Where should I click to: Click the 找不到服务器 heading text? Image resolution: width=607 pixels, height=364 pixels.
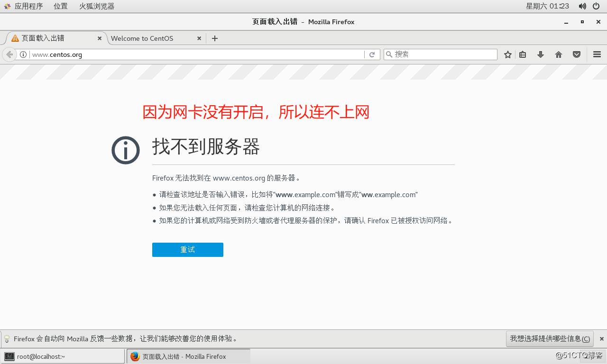tap(206, 147)
